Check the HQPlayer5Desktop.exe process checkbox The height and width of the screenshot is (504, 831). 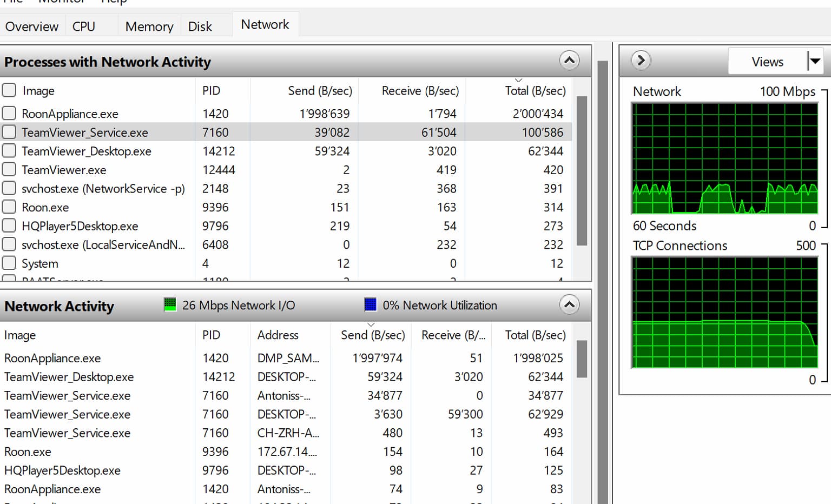(9, 226)
